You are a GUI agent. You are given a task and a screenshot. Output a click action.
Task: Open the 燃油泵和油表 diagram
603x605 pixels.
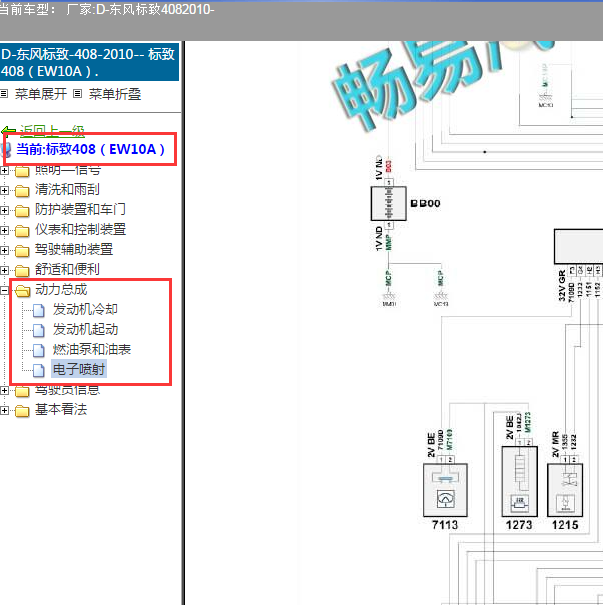[x=92, y=350]
